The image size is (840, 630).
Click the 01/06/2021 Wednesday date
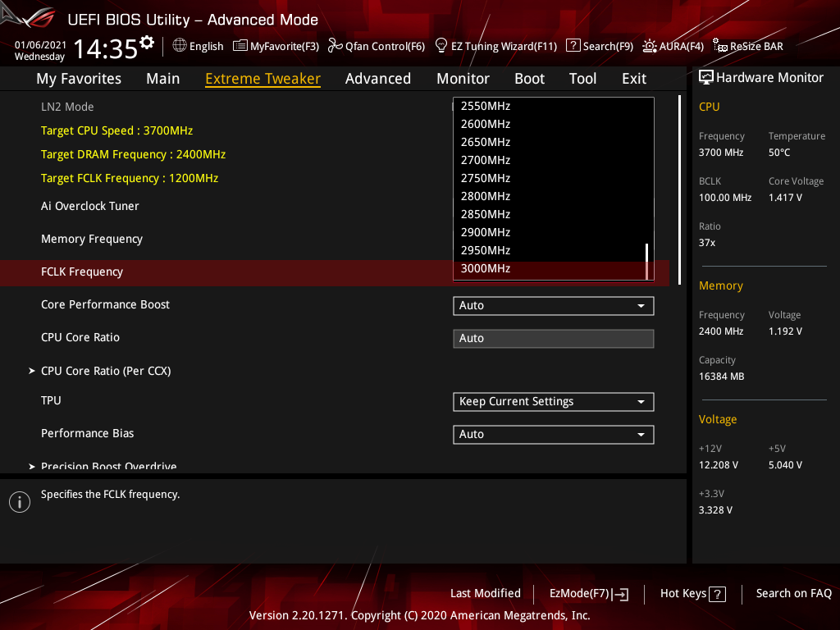(x=40, y=51)
